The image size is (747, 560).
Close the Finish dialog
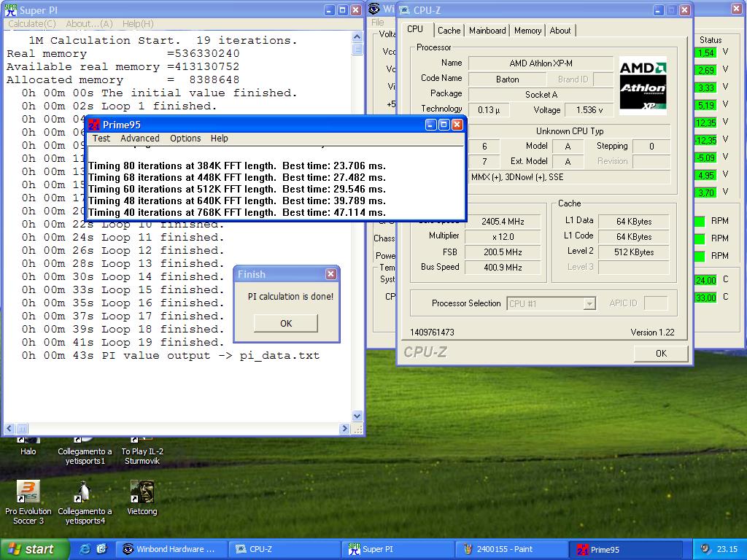point(330,274)
